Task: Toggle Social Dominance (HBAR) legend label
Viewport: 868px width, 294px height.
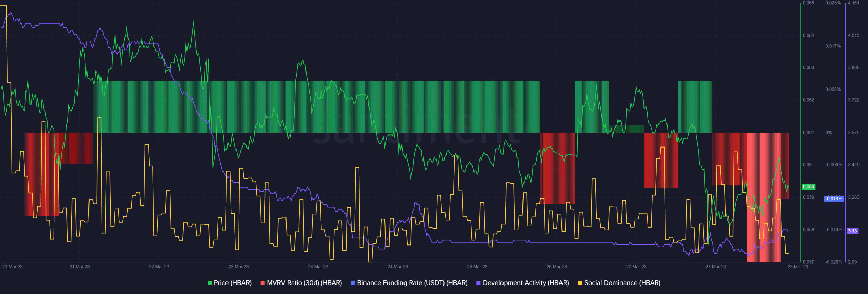Action: [x=622, y=283]
